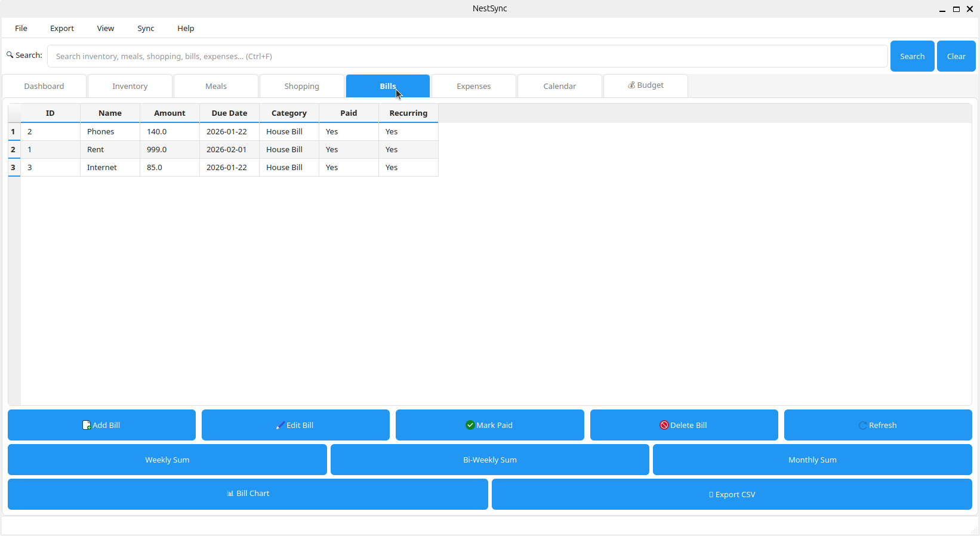980x536 pixels.
Task: Select row header 3 for Internet
Action: (x=14, y=167)
